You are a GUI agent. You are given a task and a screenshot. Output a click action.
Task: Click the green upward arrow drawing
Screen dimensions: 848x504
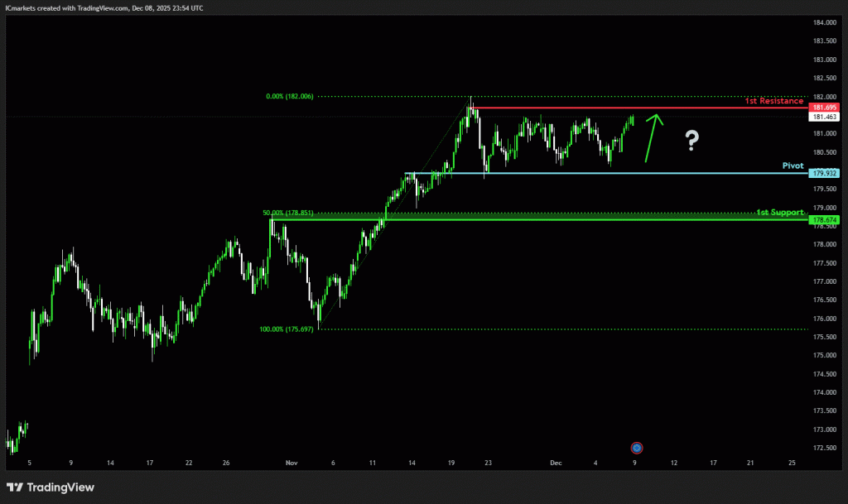tap(654, 137)
